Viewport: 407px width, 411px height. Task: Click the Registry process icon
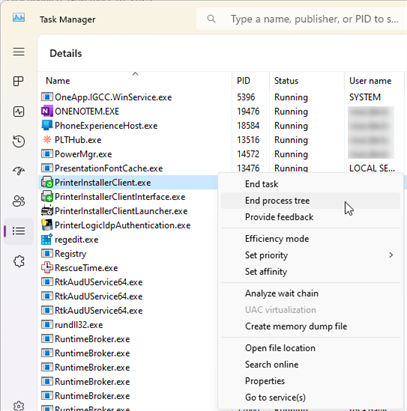(47, 253)
